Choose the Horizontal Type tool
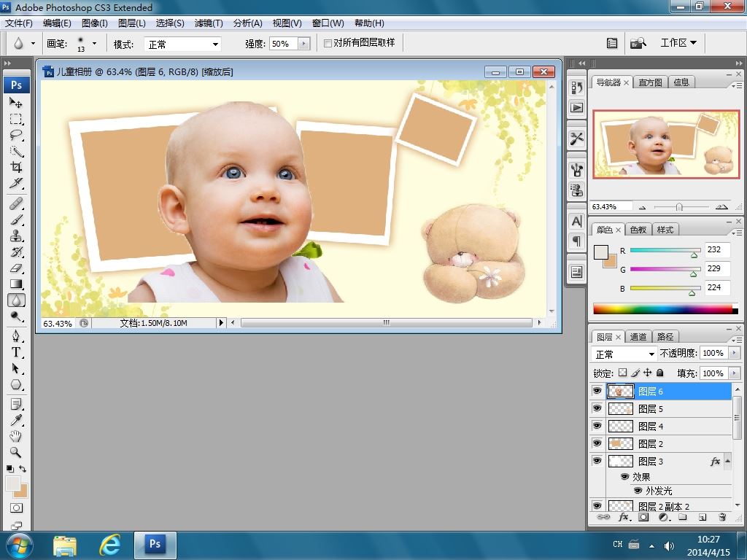 pos(16,352)
